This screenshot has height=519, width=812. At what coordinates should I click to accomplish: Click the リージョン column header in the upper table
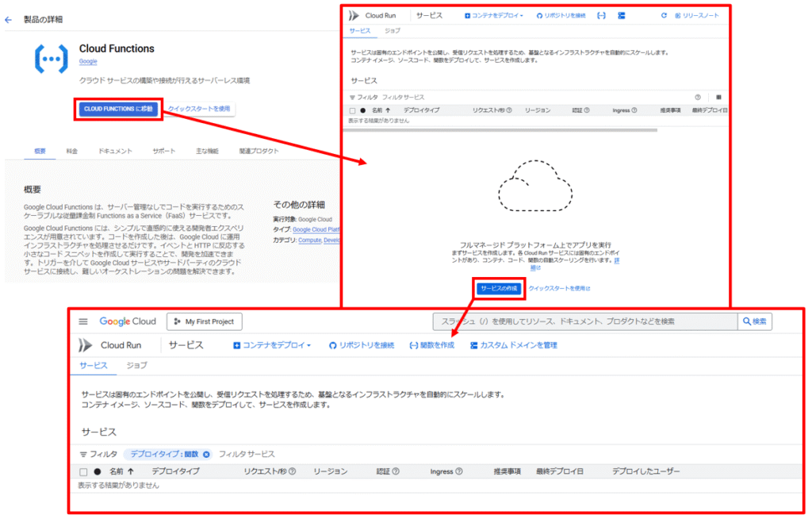pos(538,110)
